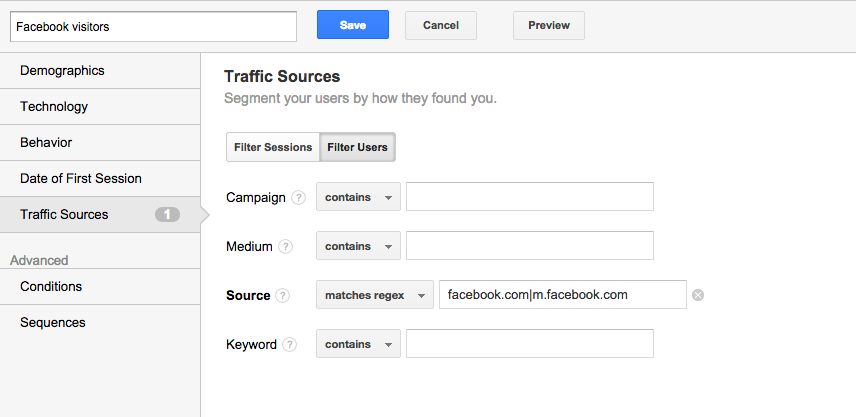Open the Medium contains dropdown
This screenshot has height=417, width=856.
click(x=358, y=246)
